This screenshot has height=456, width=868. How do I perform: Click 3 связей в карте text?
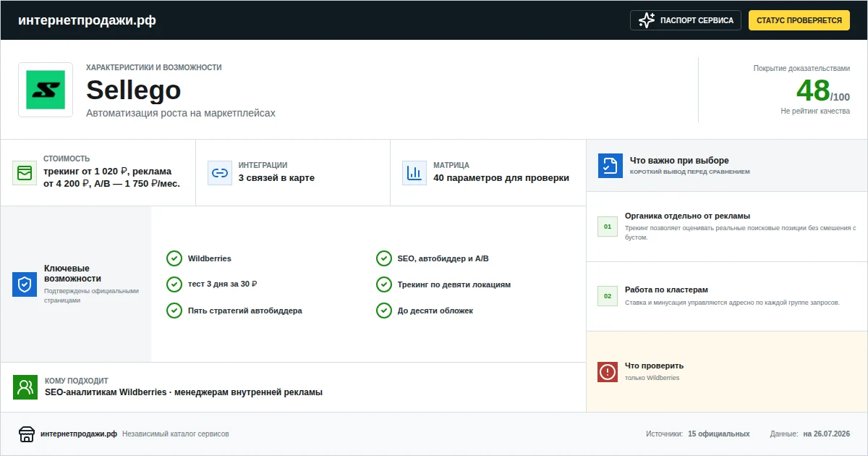(276, 178)
